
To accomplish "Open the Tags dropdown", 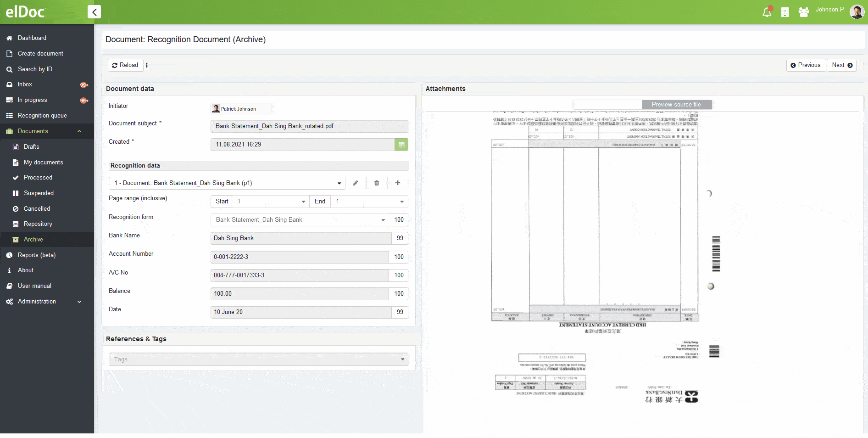I will click(258, 359).
